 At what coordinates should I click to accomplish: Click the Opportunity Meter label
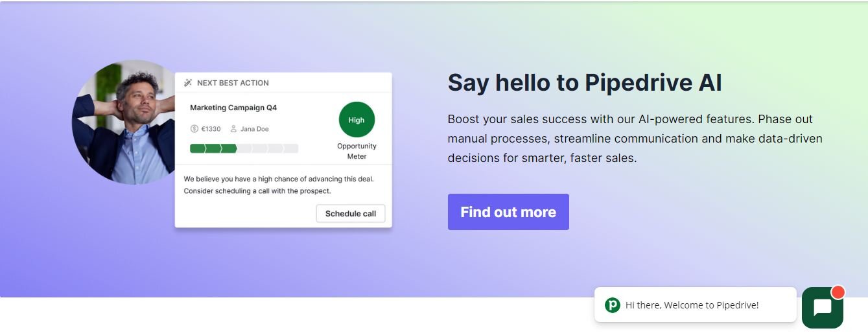pyautogui.click(x=357, y=151)
